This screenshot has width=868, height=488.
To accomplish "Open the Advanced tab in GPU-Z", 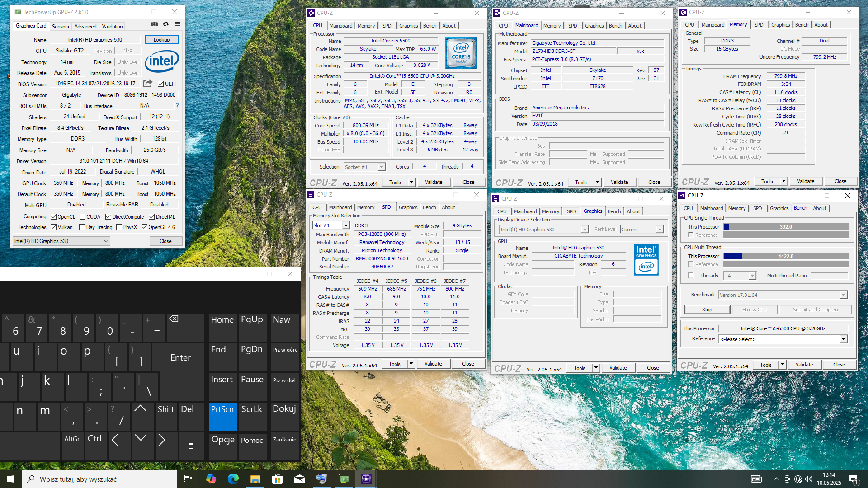I will [x=85, y=27].
